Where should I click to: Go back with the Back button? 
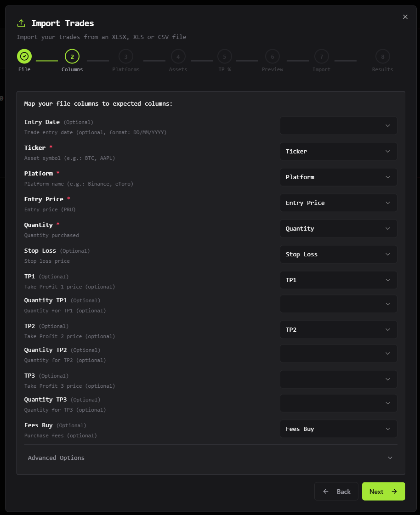[336, 492]
